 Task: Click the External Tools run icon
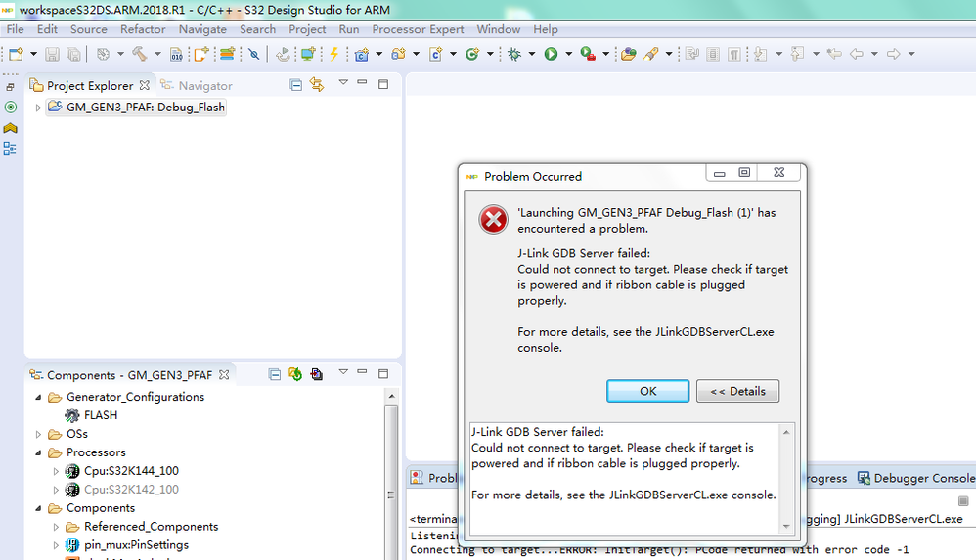(x=588, y=54)
